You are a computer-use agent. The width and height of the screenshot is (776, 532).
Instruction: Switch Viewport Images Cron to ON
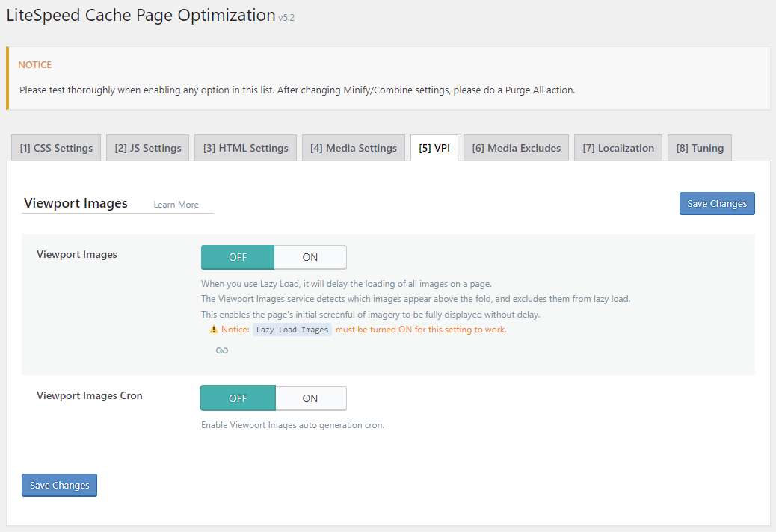(x=311, y=398)
